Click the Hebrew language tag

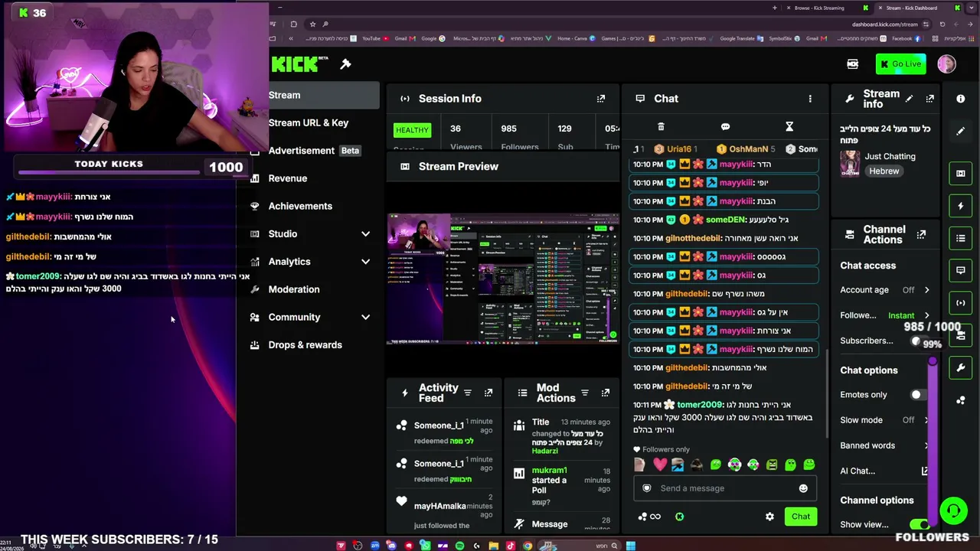click(x=884, y=171)
